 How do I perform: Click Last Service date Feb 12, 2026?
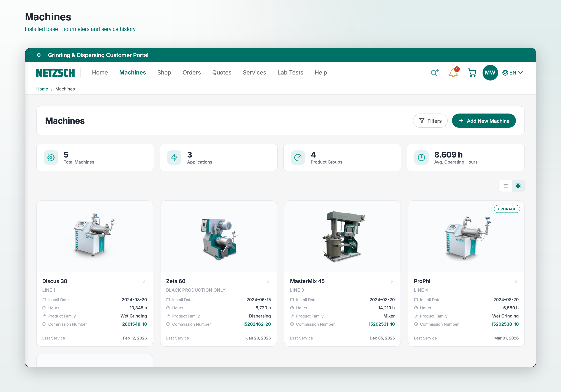tap(135, 338)
